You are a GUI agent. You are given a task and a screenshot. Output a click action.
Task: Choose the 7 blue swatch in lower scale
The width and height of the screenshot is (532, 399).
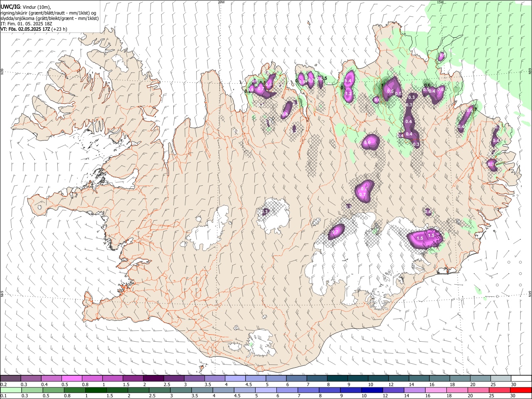pyautogui.click(x=308, y=390)
